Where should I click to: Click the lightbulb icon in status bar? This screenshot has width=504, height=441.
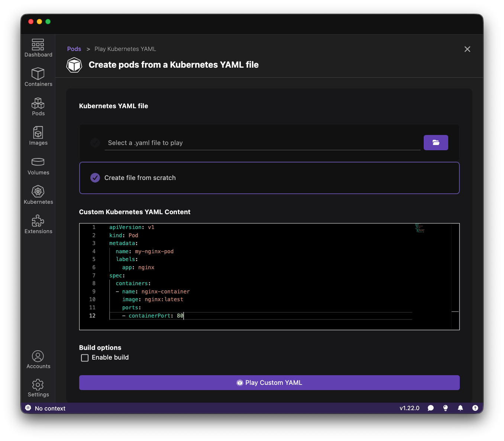coord(445,408)
